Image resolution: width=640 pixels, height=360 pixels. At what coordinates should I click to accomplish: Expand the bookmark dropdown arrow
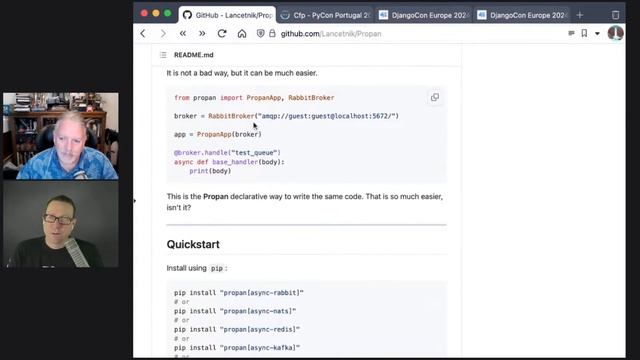(x=597, y=34)
